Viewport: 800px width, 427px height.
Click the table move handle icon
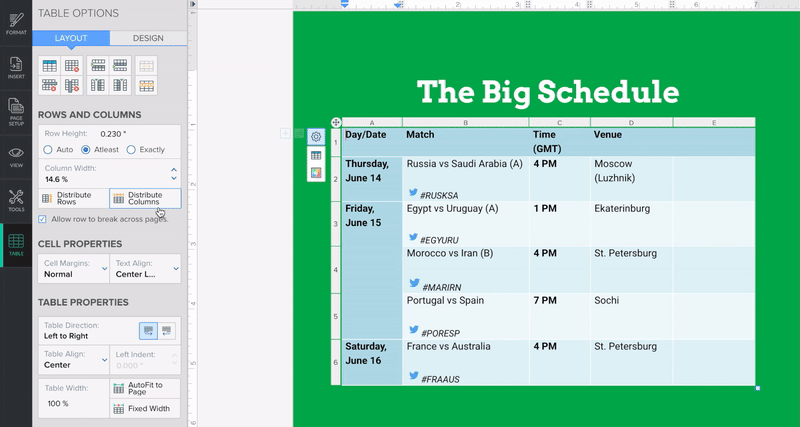336,123
